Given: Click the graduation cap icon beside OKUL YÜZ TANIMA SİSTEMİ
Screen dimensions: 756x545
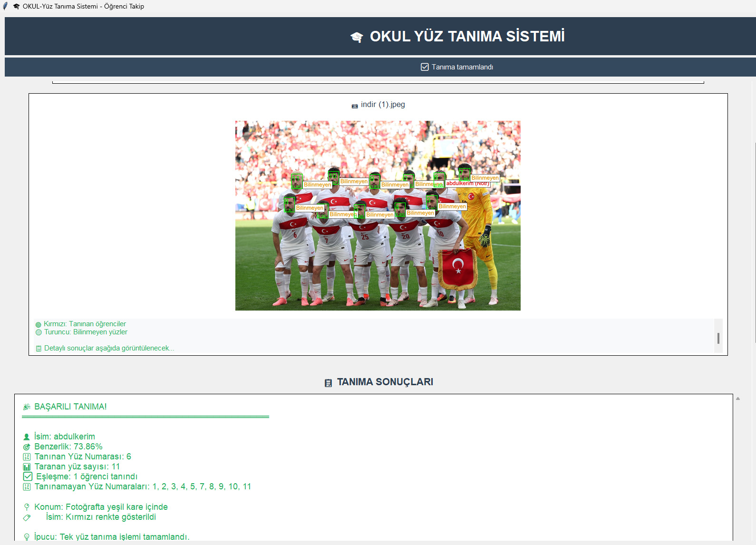Looking at the screenshot, I should click(357, 37).
